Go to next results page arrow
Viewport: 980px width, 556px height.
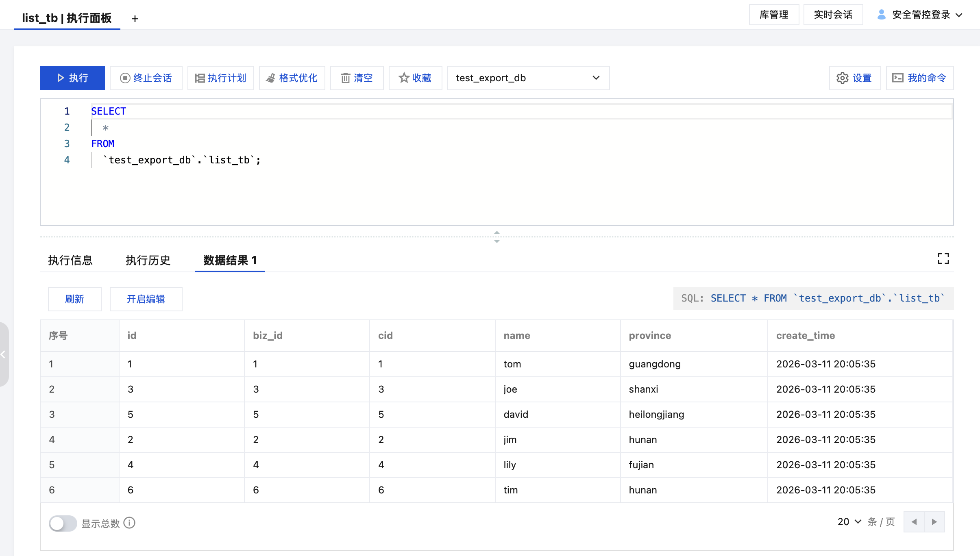tap(934, 522)
